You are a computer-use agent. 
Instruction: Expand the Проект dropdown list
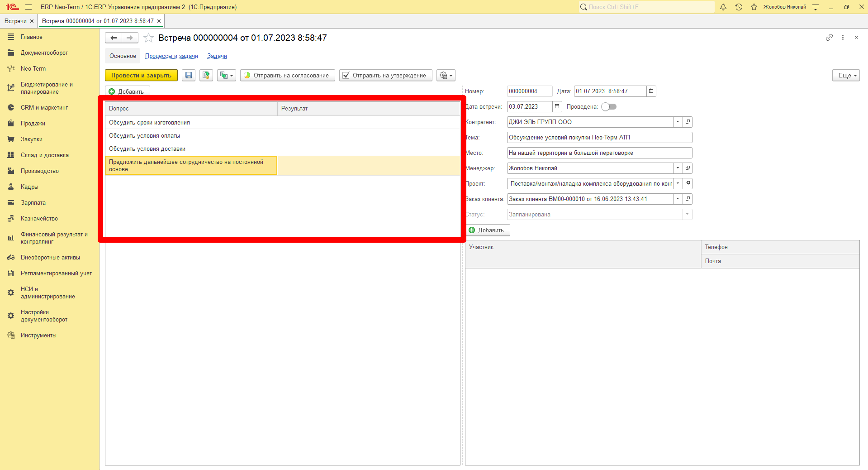pos(678,183)
